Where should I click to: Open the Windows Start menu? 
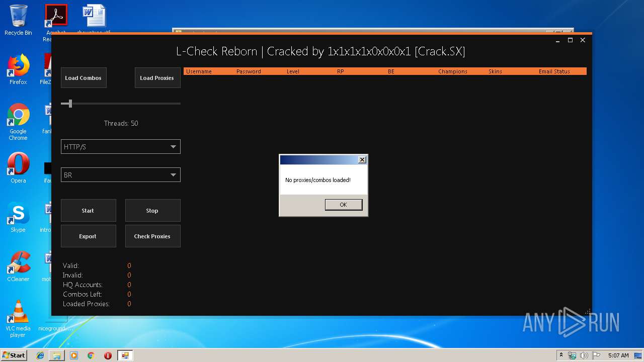coord(14,355)
